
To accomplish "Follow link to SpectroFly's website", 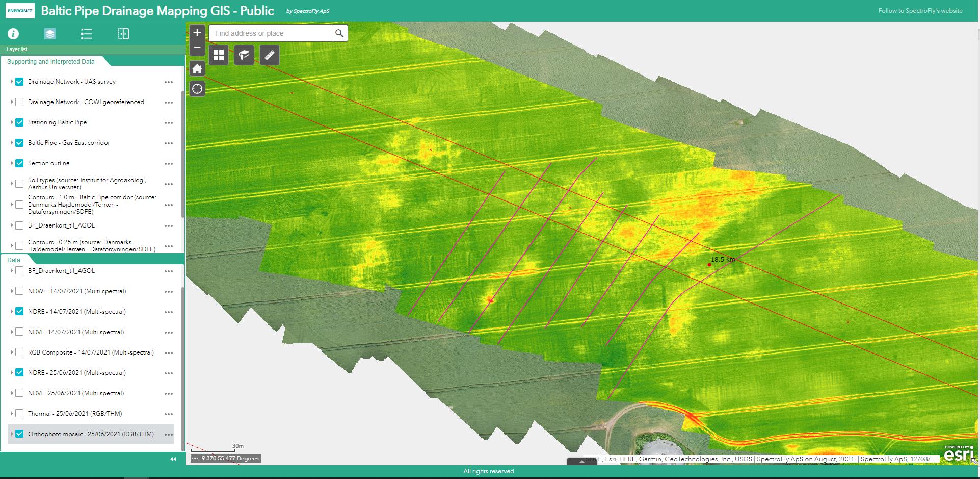I will (920, 11).
